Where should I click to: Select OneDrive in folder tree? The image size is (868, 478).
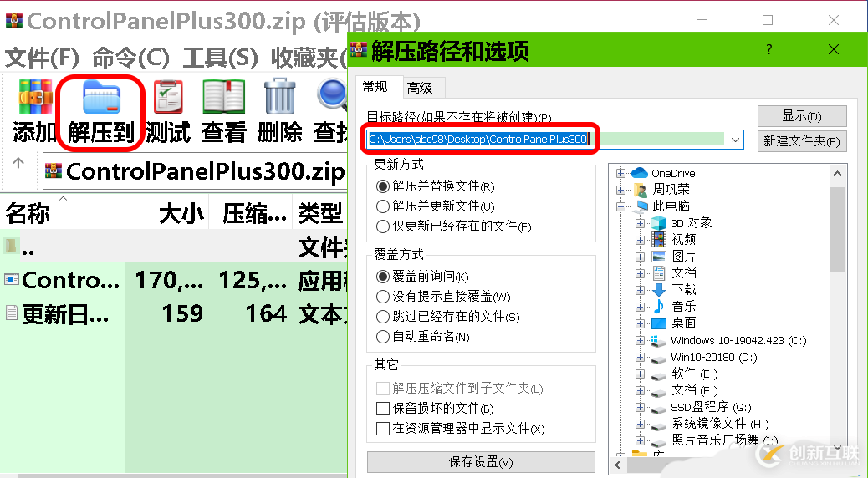(x=673, y=173)
